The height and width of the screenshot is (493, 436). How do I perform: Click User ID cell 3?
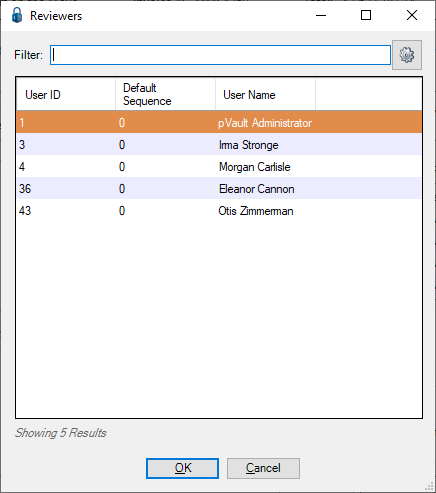pyautogui.click(x=22, y=145)
